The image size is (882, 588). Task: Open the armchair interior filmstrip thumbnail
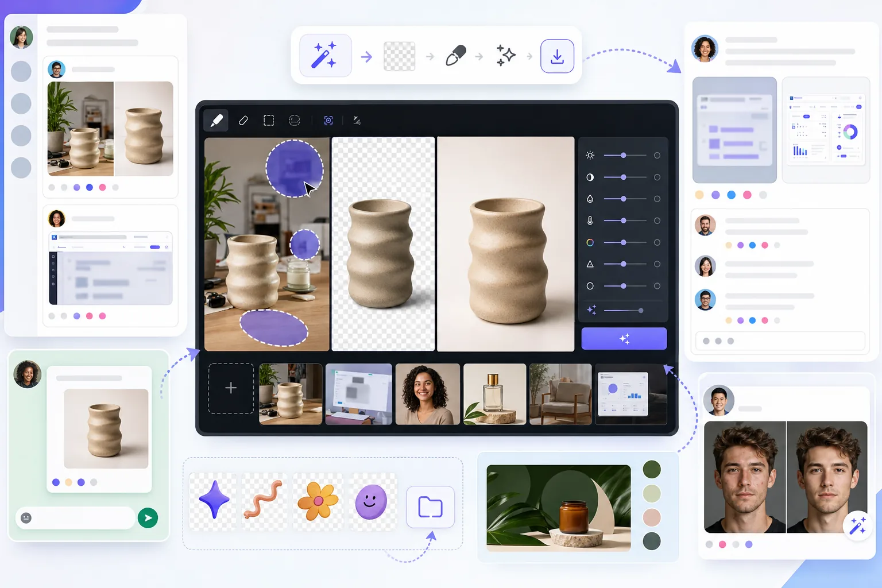click(560, 394)
